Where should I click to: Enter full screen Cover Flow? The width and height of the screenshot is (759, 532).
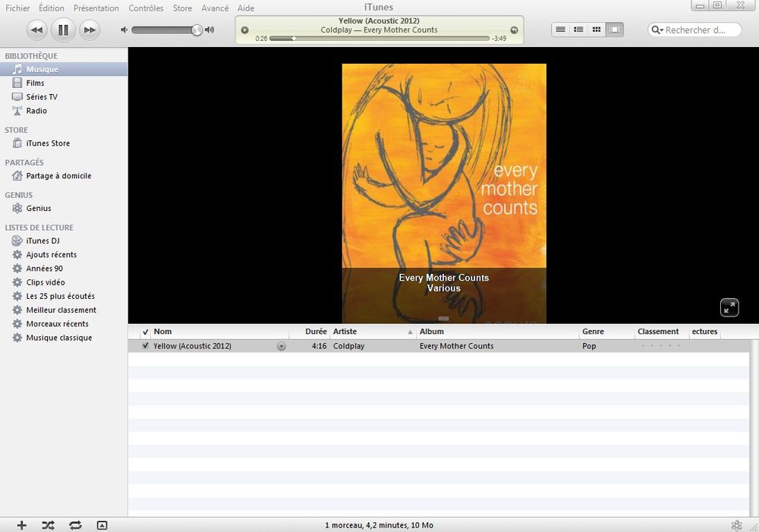point(729,307)
